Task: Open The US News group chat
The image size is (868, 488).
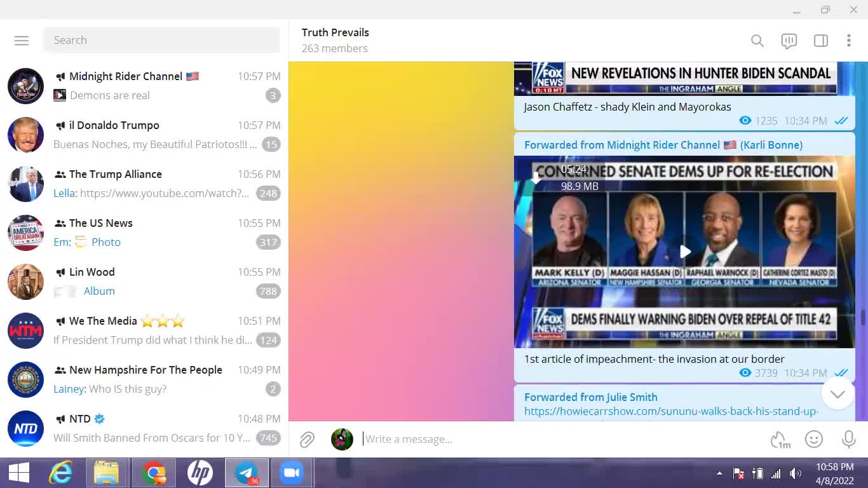Action: tap(144, 233)
